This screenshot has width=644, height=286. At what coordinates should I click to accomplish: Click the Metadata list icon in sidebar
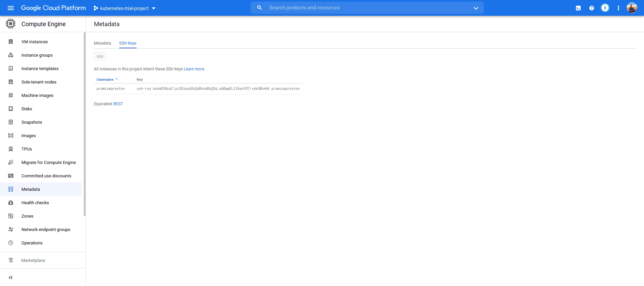click(11, 189)
